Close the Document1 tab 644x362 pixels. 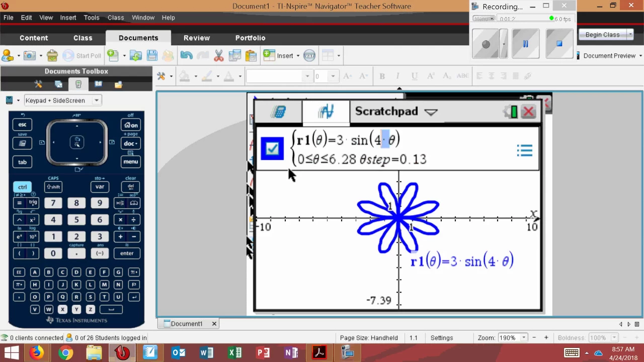tap(214, 324)
